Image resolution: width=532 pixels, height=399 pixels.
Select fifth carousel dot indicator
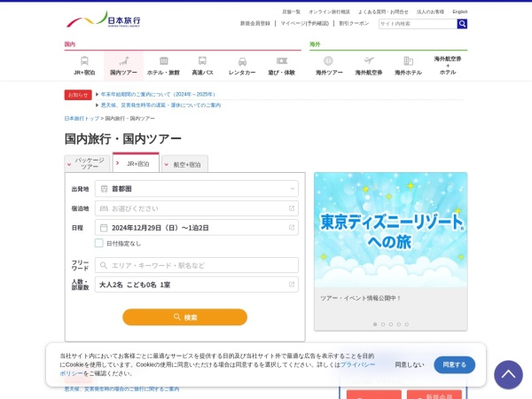click(406, 325)
